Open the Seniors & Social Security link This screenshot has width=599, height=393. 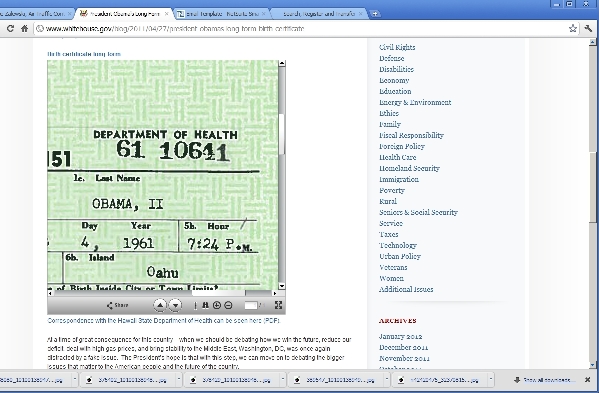[418, 212]
